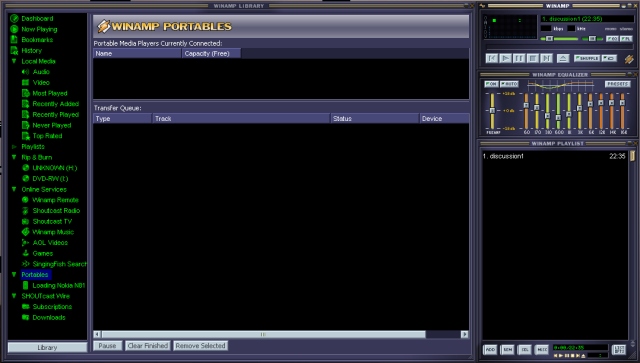
Task: Click Remove Selected button
Action: [x=200, y=346]
